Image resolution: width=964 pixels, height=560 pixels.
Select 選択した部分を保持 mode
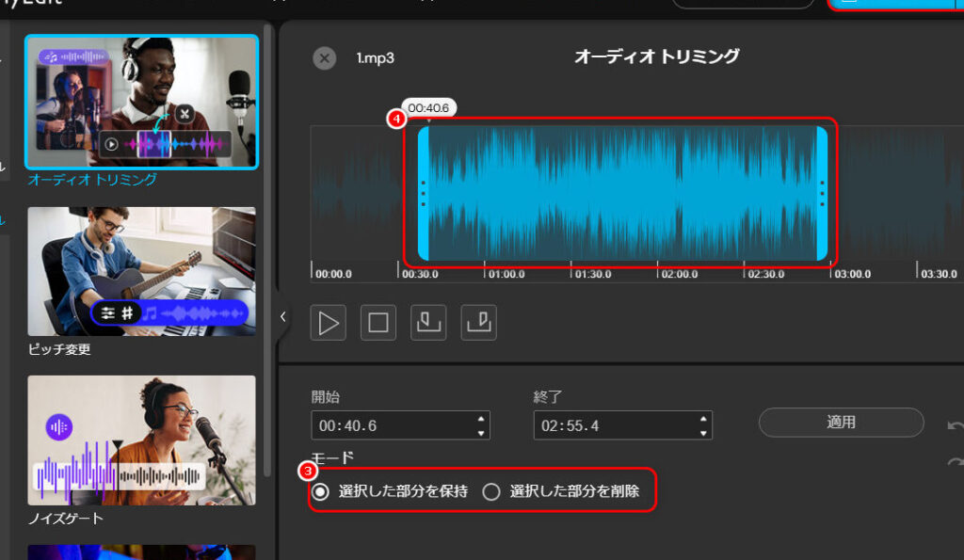click(321, 491)
